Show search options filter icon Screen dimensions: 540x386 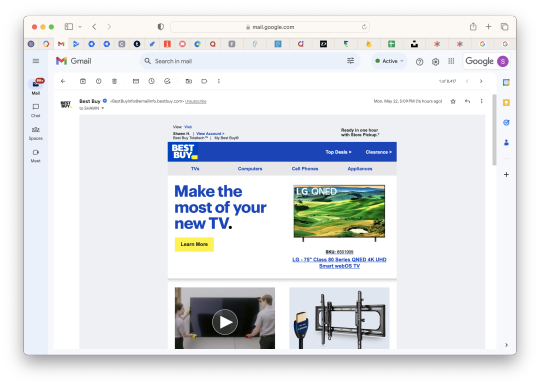[x=350, y=61]
